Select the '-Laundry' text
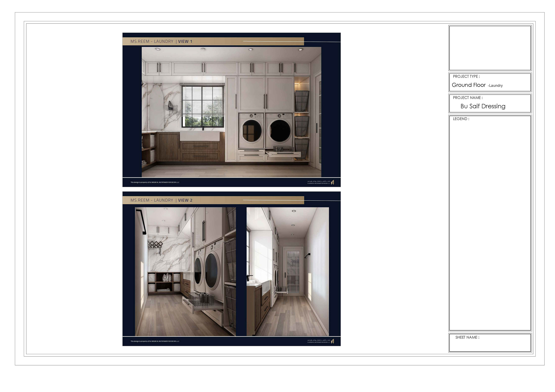Image resolution: width=555 pixels, height=392 pixels. 495,86
